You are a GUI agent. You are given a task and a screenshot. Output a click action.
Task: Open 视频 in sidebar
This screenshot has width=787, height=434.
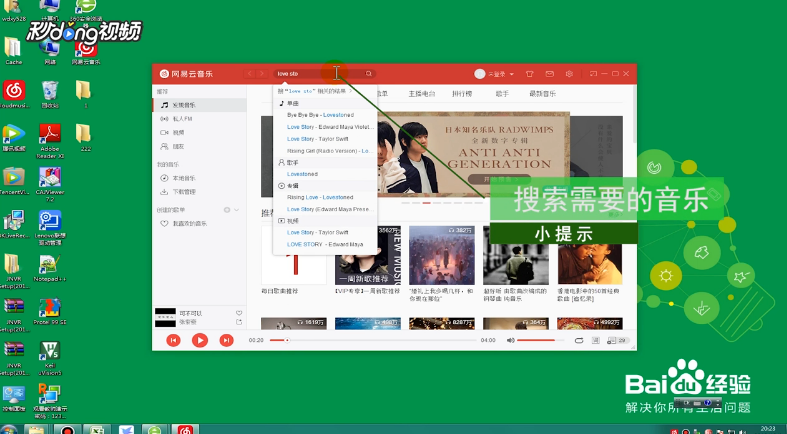(x=200, y=132)
